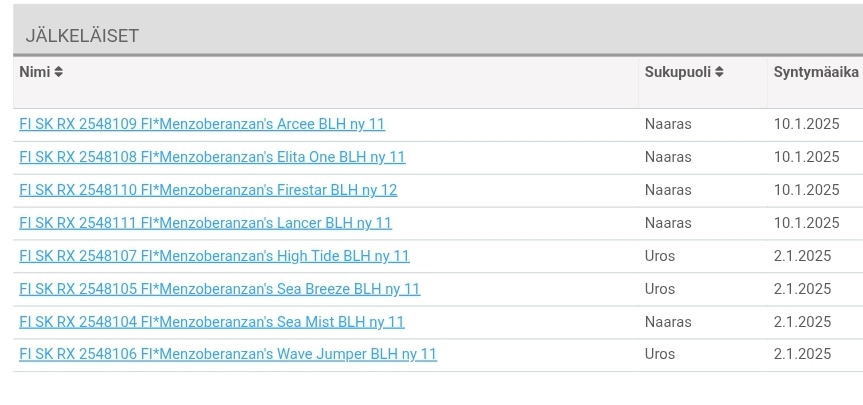Open Menzoberanzan's Firestar BLH ny 12

(208, 190)
